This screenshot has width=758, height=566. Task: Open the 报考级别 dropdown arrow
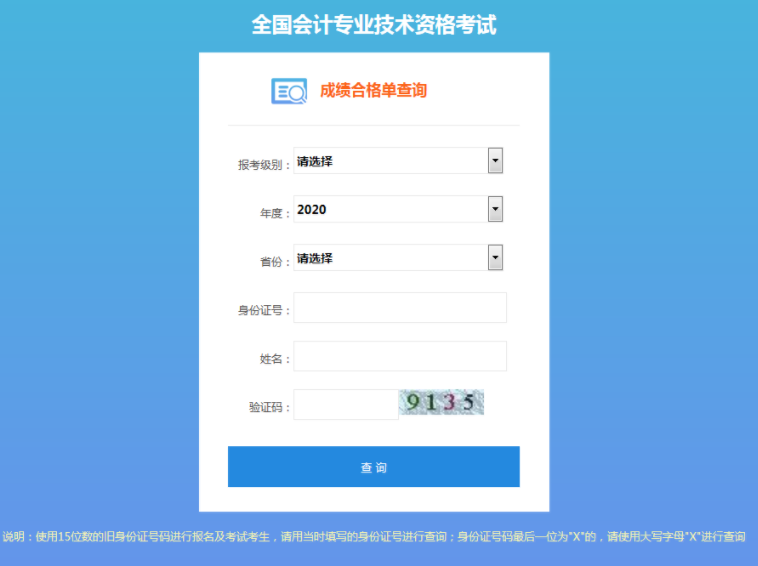click(x=495, y=160)
